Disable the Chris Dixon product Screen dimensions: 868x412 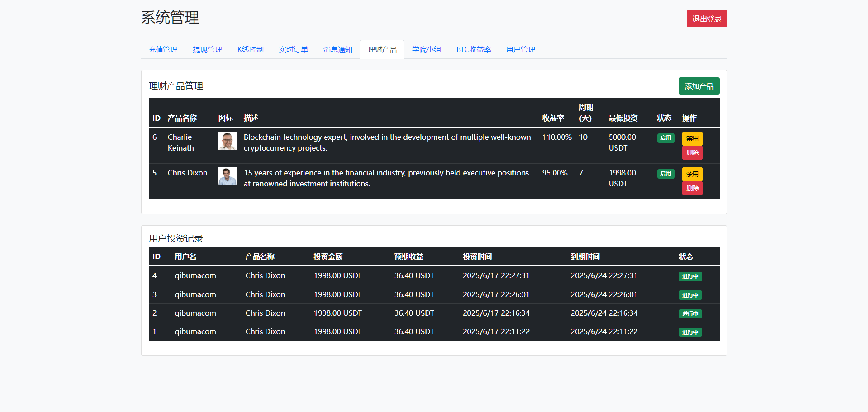[x=692, y=174]
